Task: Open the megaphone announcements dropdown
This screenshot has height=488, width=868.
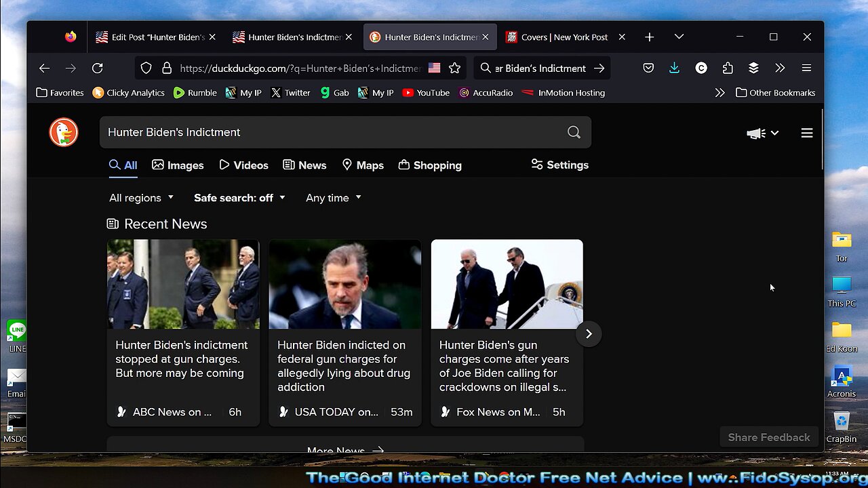Action: click(762, 133)
